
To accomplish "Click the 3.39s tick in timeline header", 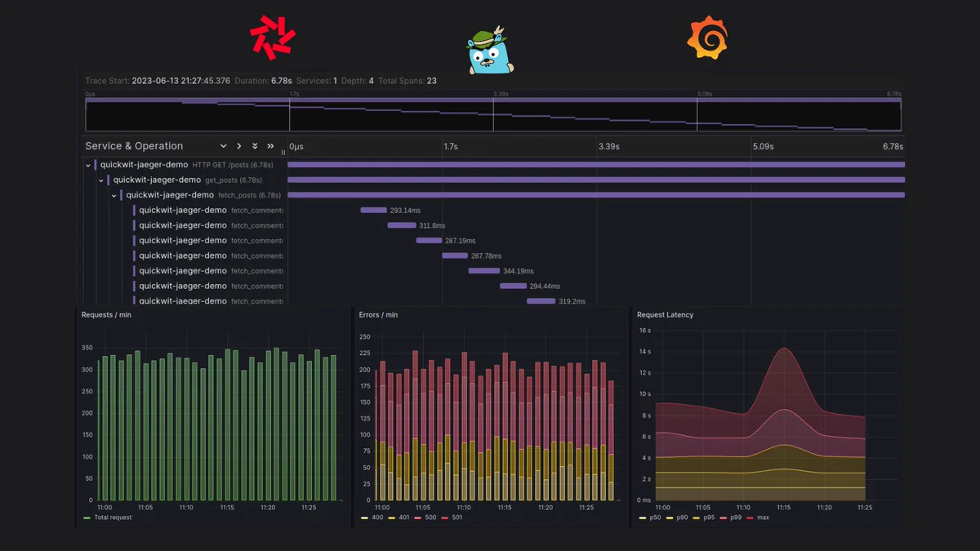I will 608,147.
